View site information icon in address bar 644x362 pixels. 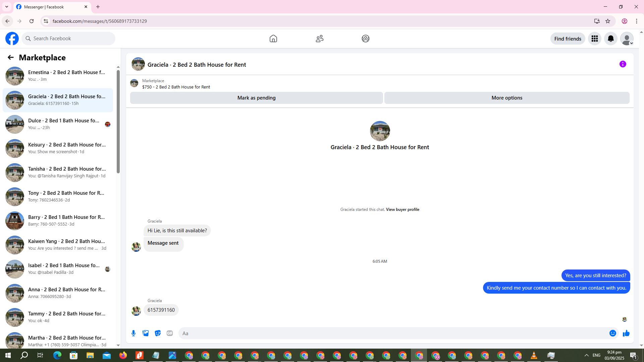[46, 21]
